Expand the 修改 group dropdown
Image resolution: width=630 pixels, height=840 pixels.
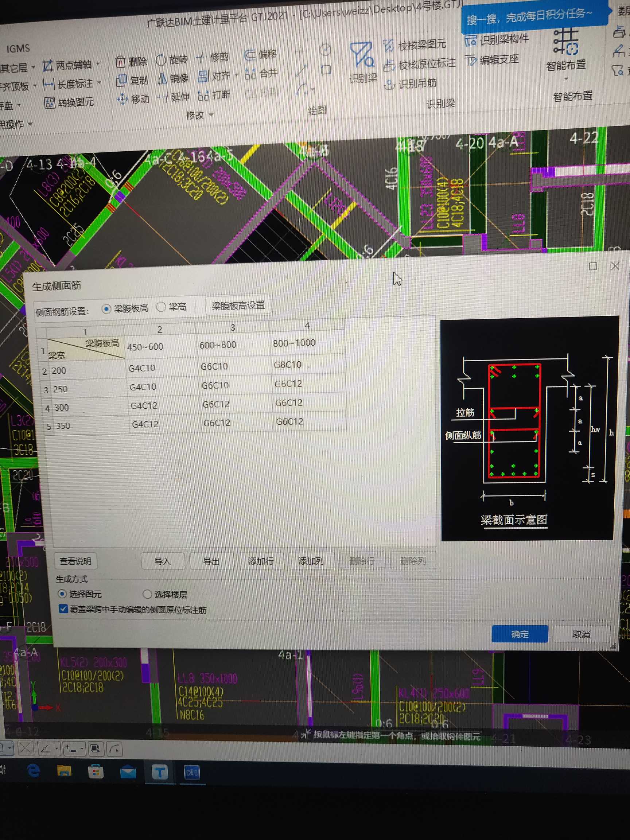pyautogui.click(x=211, y=115)
